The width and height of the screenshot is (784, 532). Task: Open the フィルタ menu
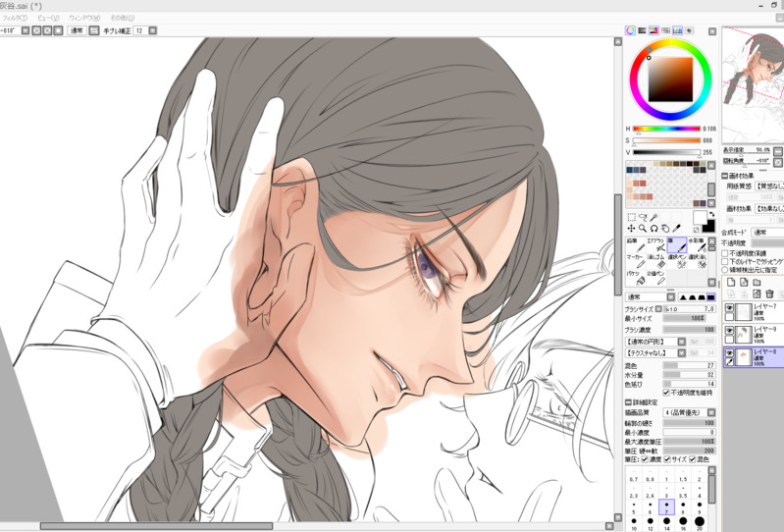coord(14,18)
